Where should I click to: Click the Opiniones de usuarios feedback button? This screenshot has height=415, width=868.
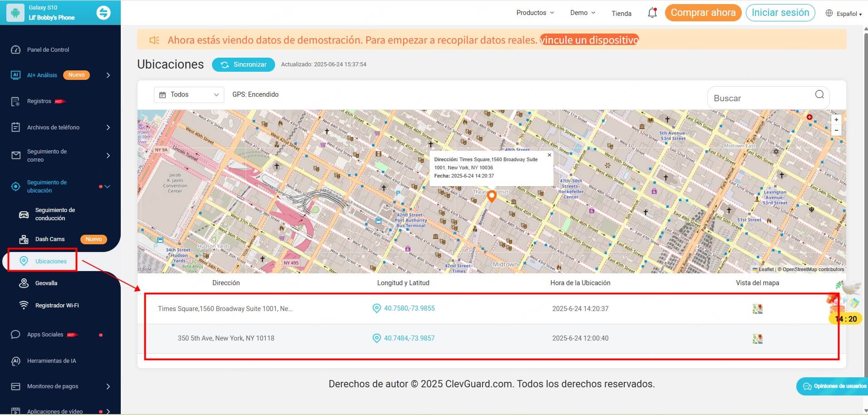click(833, 386)
